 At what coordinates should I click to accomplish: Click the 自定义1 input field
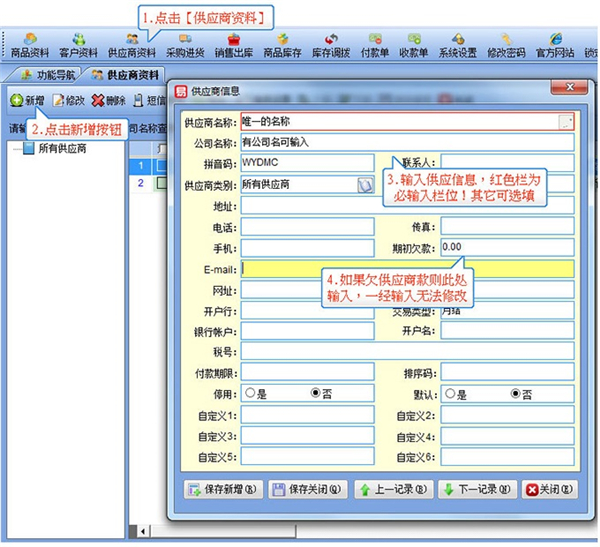pyautogui.click(x=308, y=415)
